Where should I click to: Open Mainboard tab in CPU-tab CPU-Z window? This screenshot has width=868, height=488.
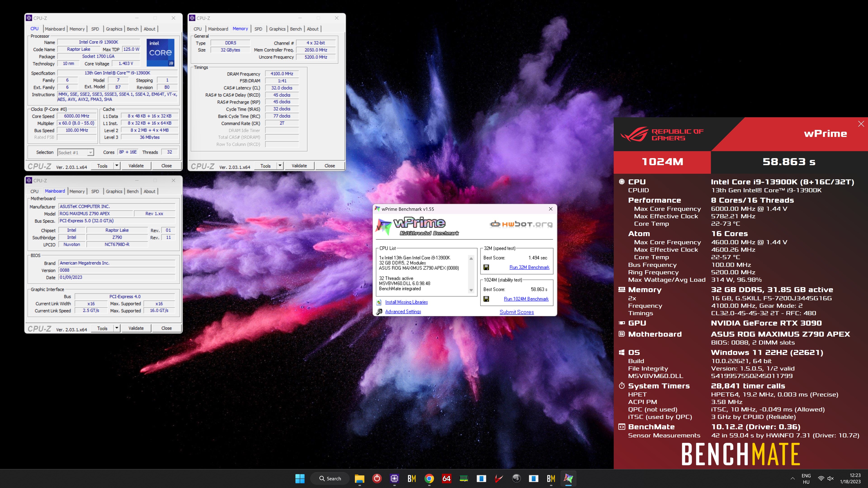tap(55, 29)
